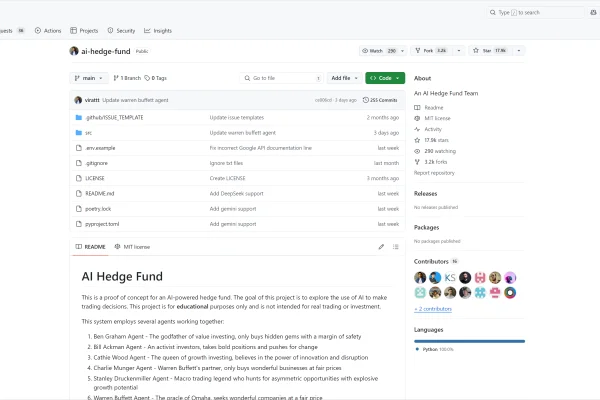The image size is (600, 400).
Task: Open the main branch selector
Action: click(89, 78)
